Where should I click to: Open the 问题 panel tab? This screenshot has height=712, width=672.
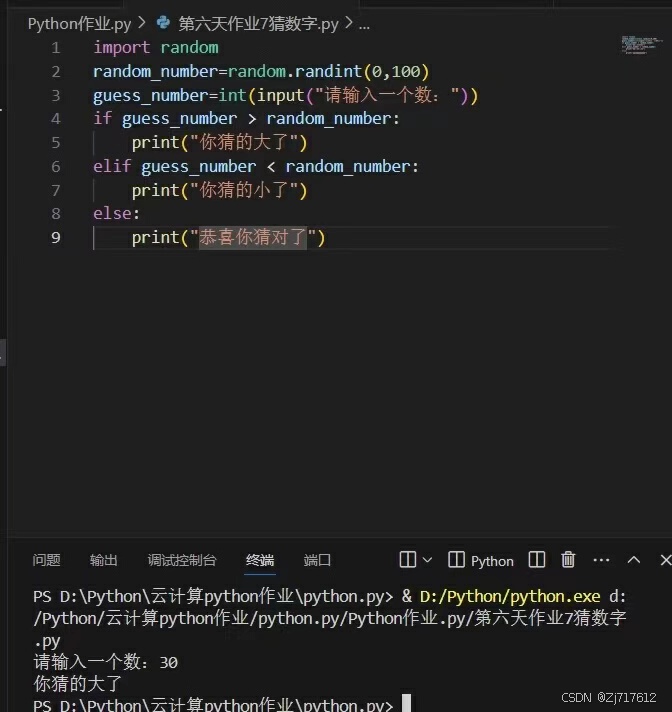coord(46,560)
